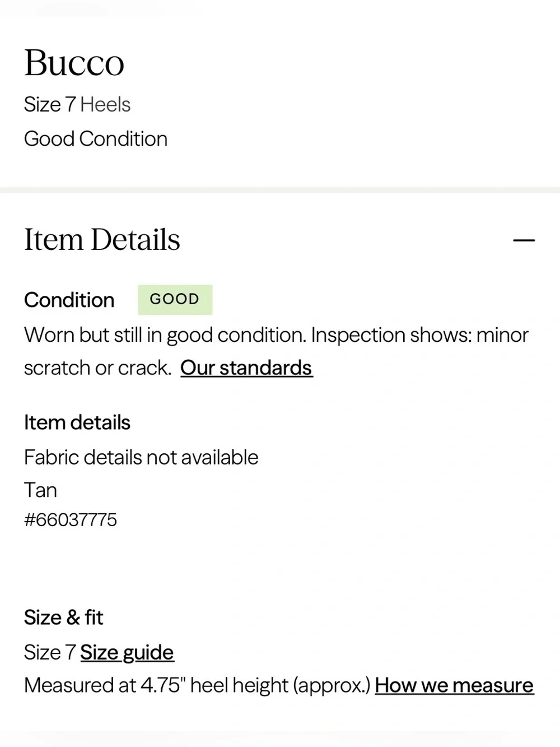Click the Size 7 text beside Heels
The height and width of the screenshot is (747, 560).
pyautogui.click(x=50, y=105)
